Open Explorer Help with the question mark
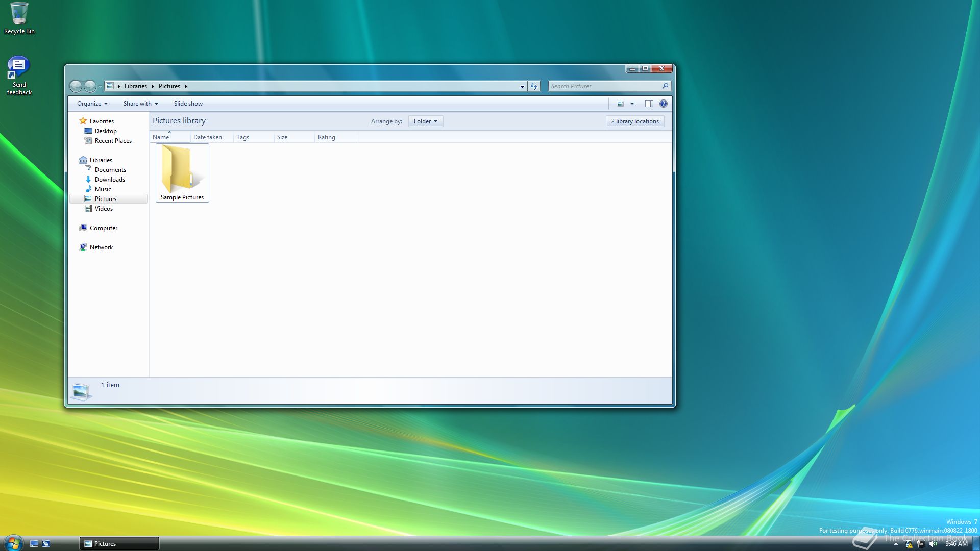980x551 pixels. coord(663,104)
